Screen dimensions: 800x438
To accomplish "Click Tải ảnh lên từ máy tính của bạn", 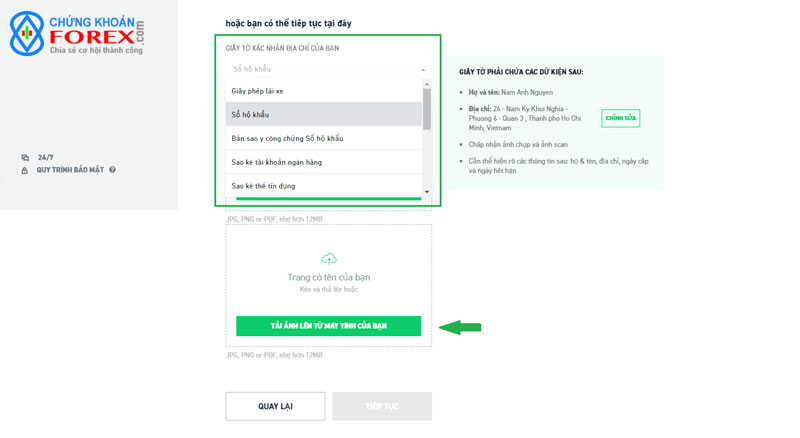I will pyautogui.click(x=329, y=326).
